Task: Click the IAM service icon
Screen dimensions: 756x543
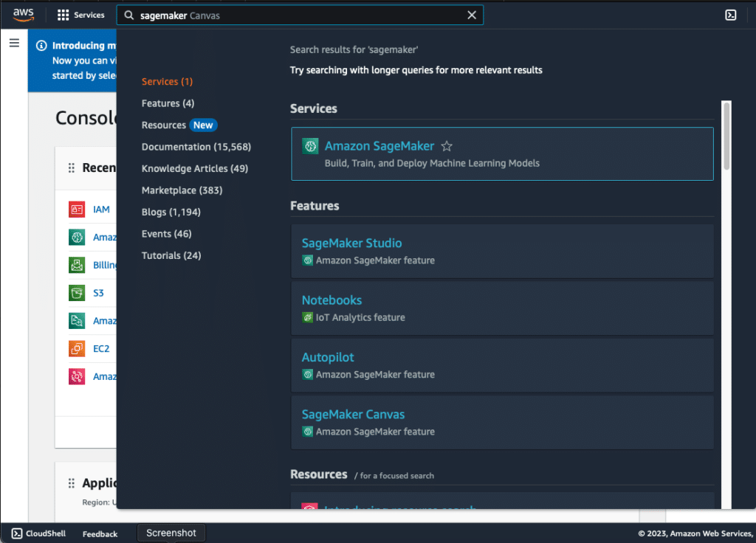Action: (x=77, y=209)
